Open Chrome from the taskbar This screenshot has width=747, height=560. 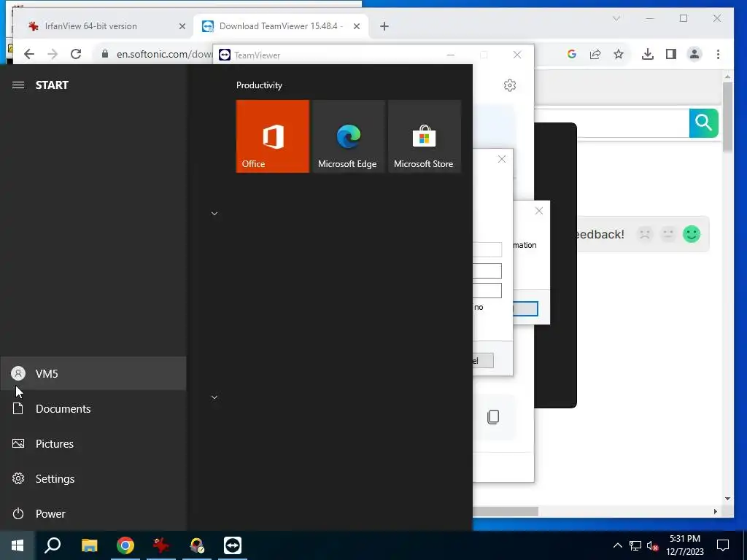125,545
